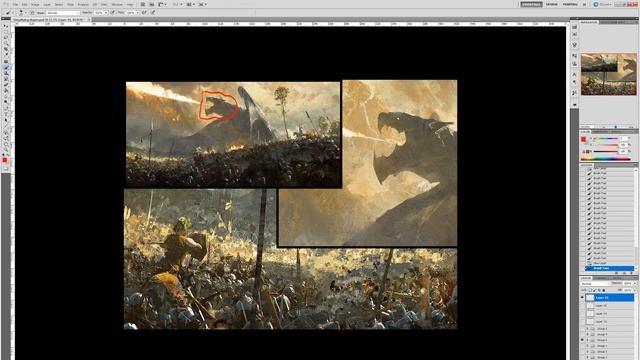Click the Navigator panel thumbnail preview
This screenshot has width=640, height=360.
point(609,73)
